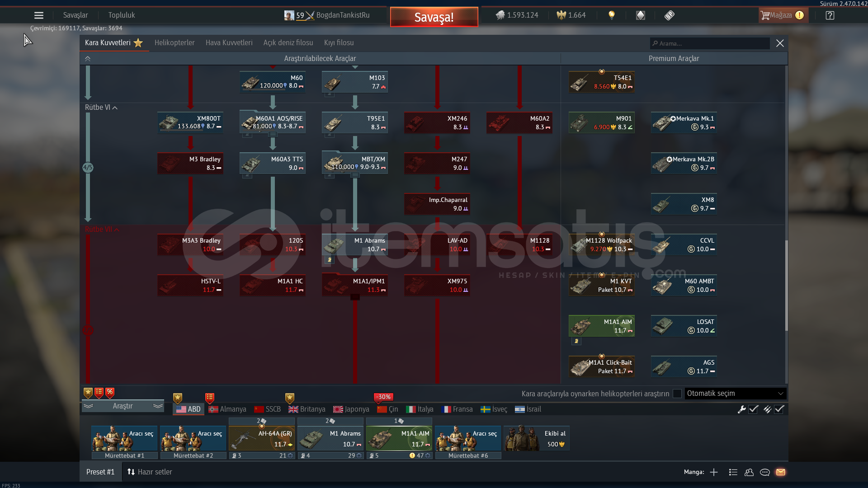Open the mail inbox envelope icon
Viewport: 868px width, 488px height.
pos(781,472)
